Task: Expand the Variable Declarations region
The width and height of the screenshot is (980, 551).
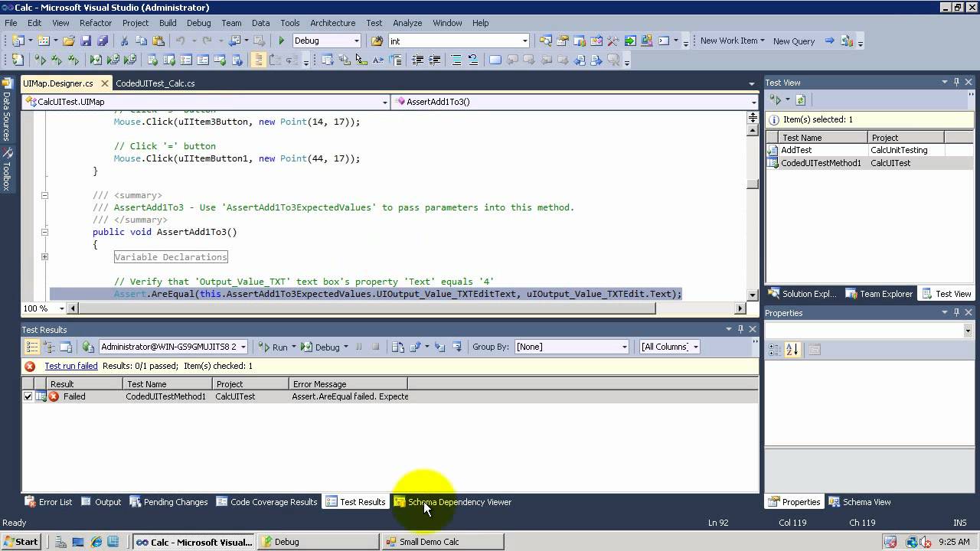Action: click(x=44, y=256)
